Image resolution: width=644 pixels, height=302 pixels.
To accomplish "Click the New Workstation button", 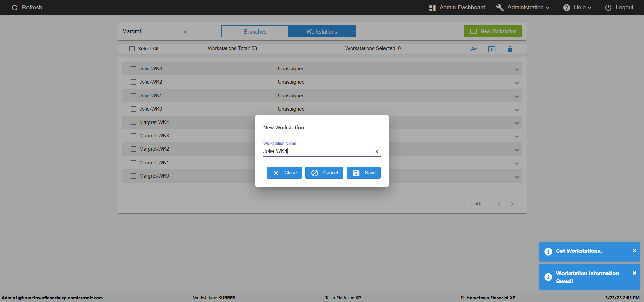I will point(493,31).
